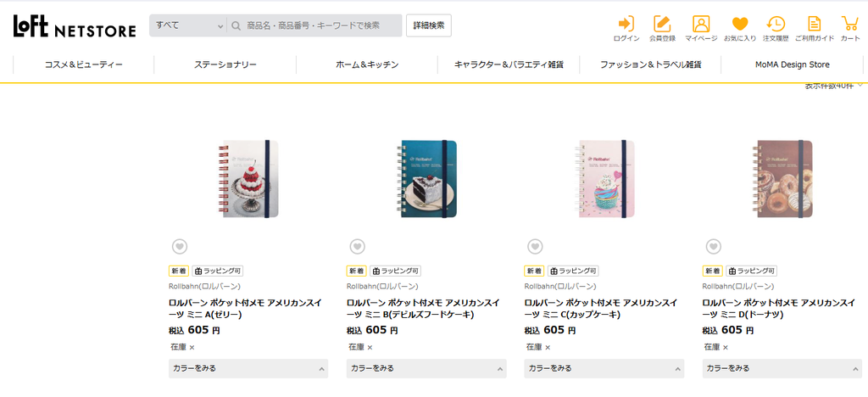Click the 詳細検索 button
Viewport: 868px width, 397px height.
click(x=428, y=25)
